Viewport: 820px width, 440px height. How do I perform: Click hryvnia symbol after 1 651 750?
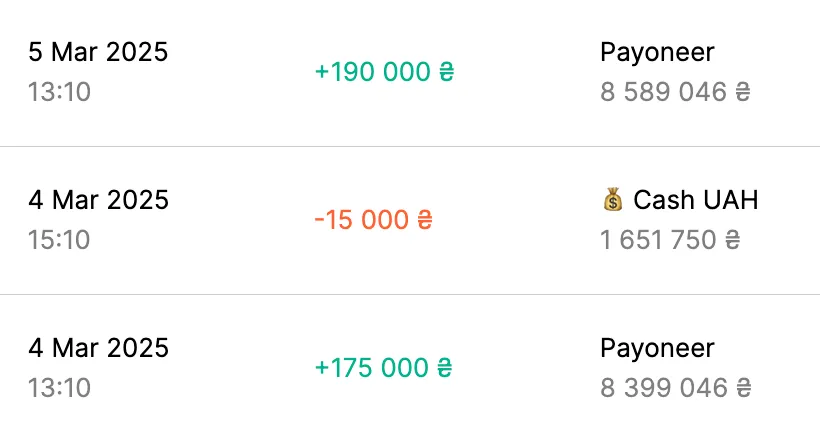click(x=733, y=240)
